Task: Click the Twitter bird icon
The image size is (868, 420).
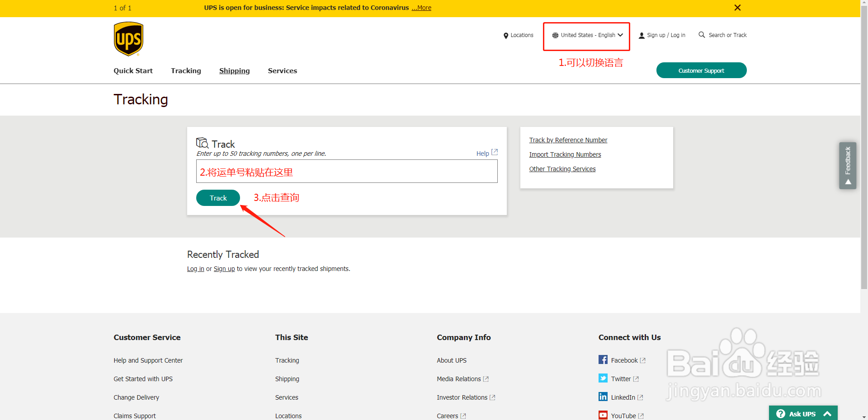Action: click(x=603, y=378)
